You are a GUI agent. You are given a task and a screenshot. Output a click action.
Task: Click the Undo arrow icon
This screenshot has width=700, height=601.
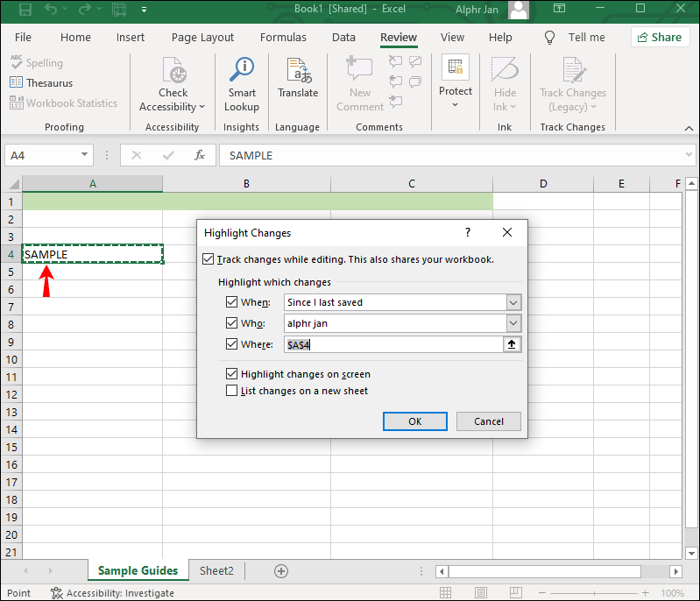coord(51,9)
